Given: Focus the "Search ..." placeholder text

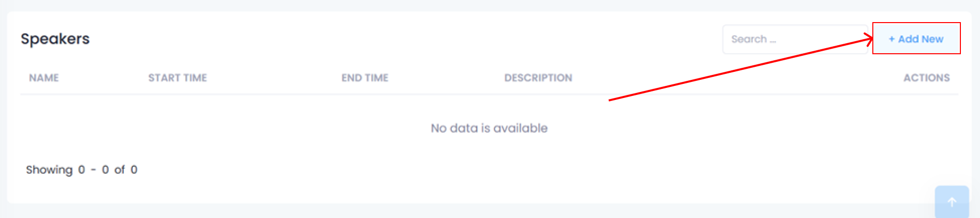Looking at the screenshot, I should pyautogui.click(x=753, y=39).
